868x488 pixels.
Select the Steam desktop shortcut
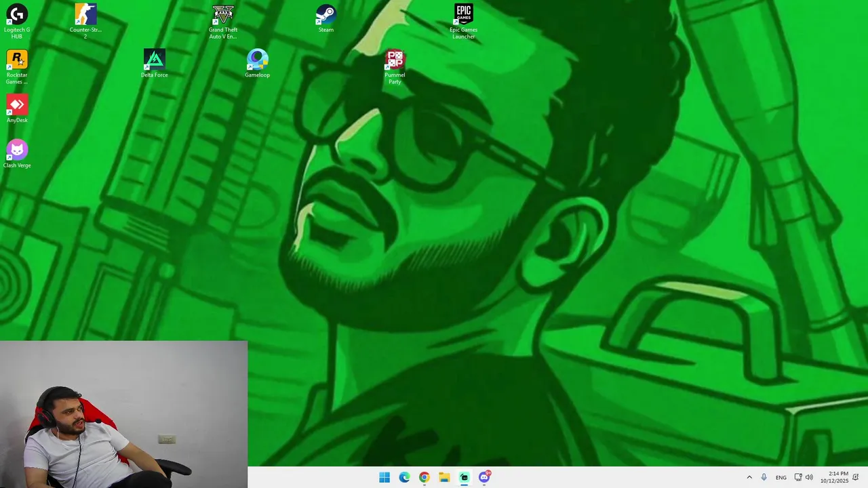click(x=326, y=18)
